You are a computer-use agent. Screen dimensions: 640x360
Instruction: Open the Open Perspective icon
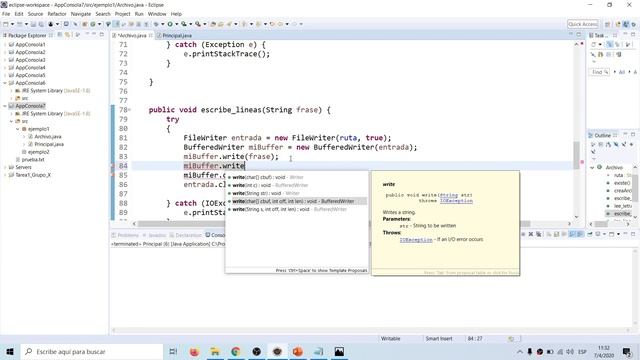click(x=607, y=24)
